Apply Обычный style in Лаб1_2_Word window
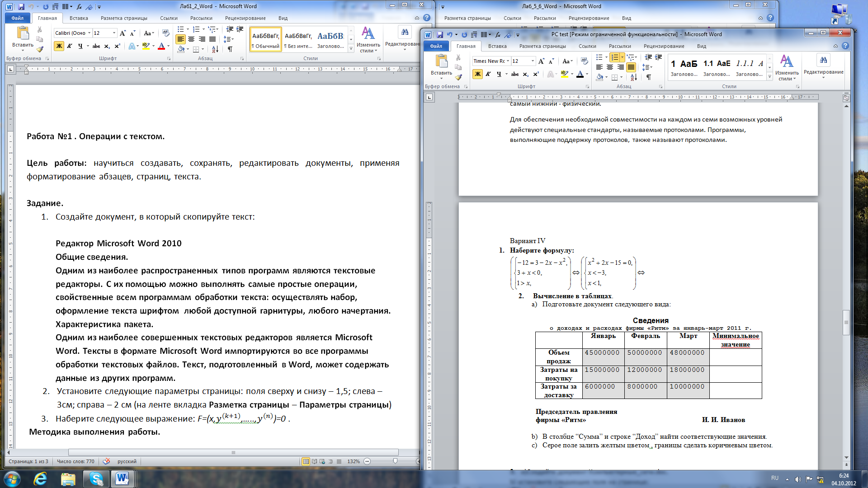The width and height of the screenshot is (868, 488). click(265, 39)
